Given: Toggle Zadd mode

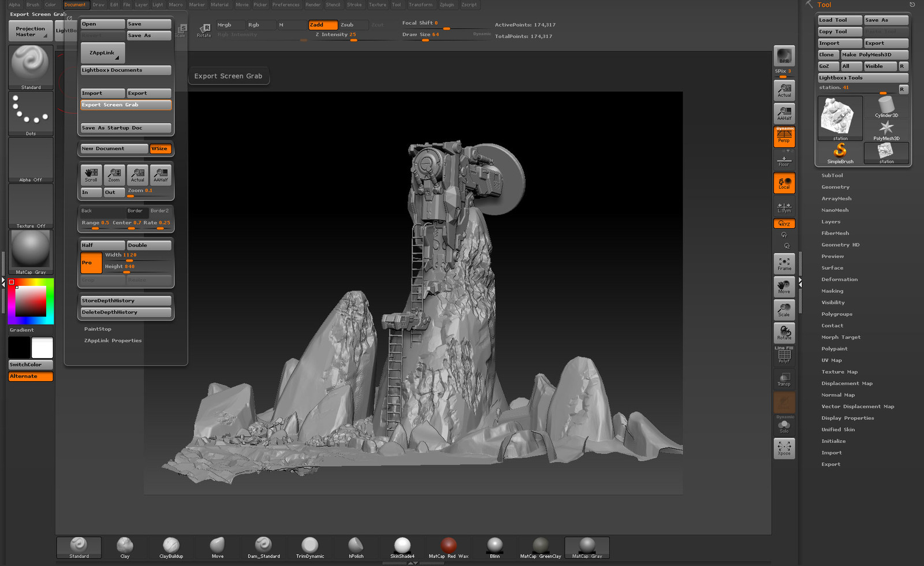Looking at the screenshot, I should point(323,25).
